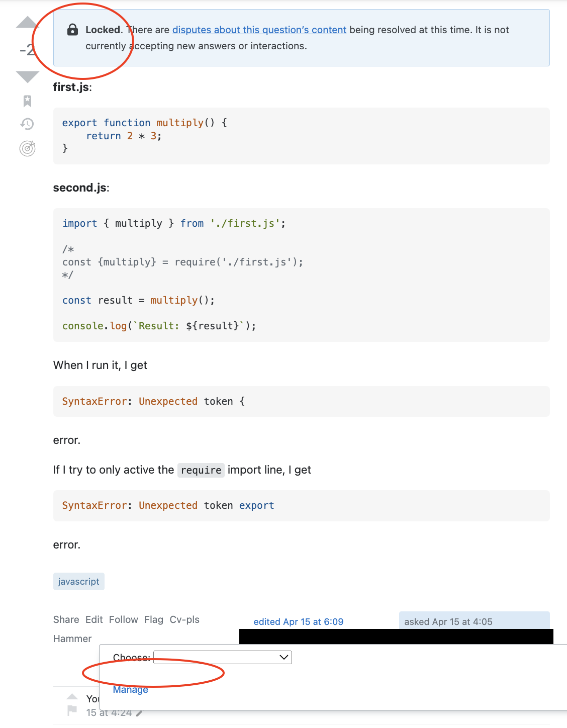This screenshot has width=567, height=728.
Task: Click the Share link below the question
Action: click(66, 619)
